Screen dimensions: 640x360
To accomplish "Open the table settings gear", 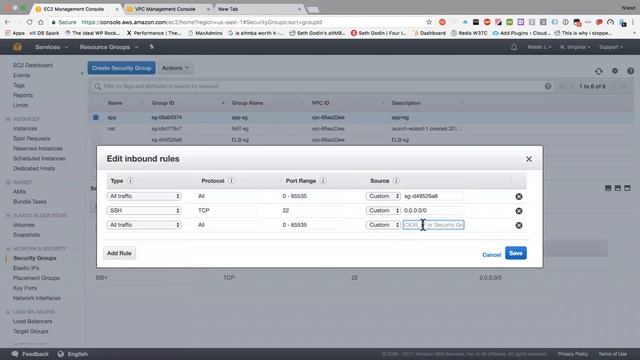I will click(615, 71).
